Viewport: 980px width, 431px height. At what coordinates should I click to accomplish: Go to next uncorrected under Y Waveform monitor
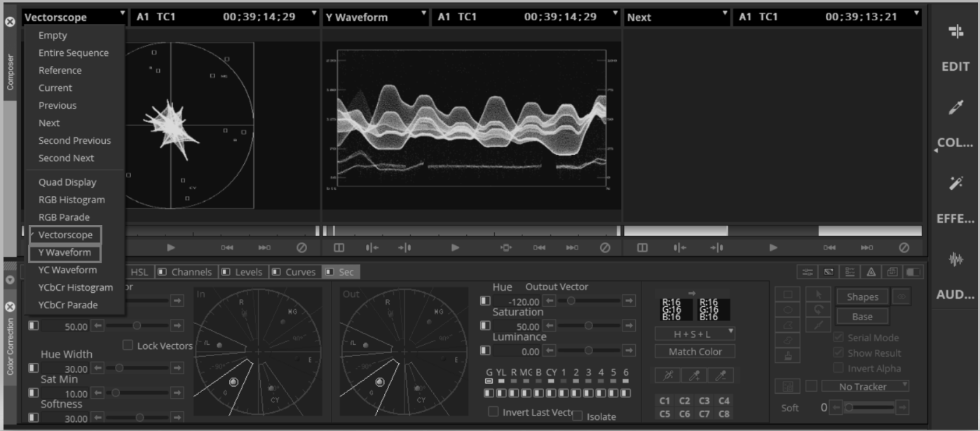[x=404, y=247]
